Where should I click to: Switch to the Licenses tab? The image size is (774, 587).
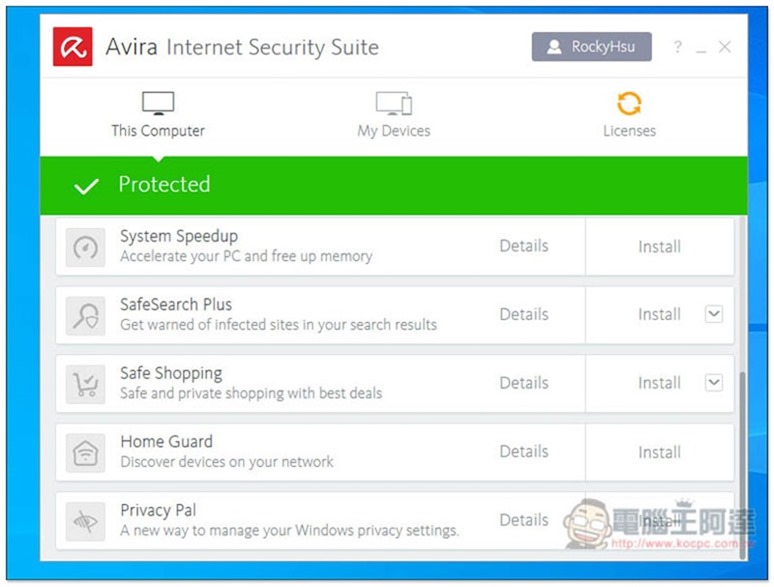tap(629, 115)
